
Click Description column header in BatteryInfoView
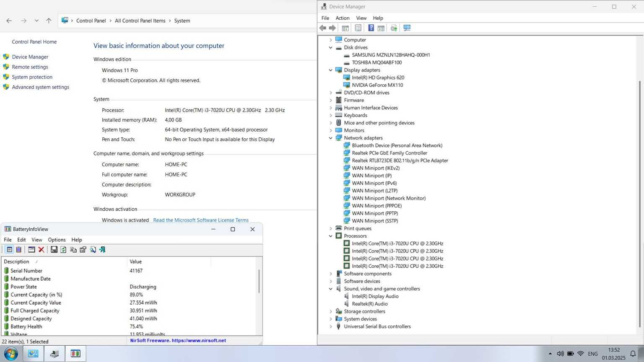(65, 261)
